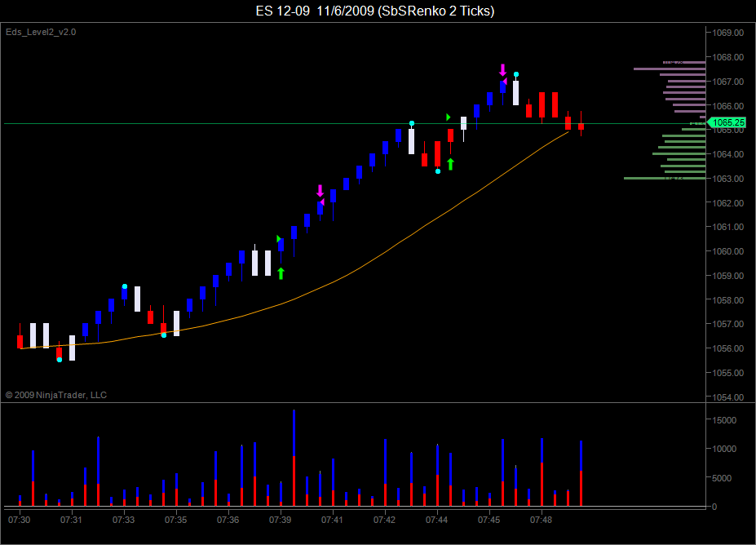Select the 07:42 time axis label
This screenshot has width=756, height=545.
click(x=384, y=520)
